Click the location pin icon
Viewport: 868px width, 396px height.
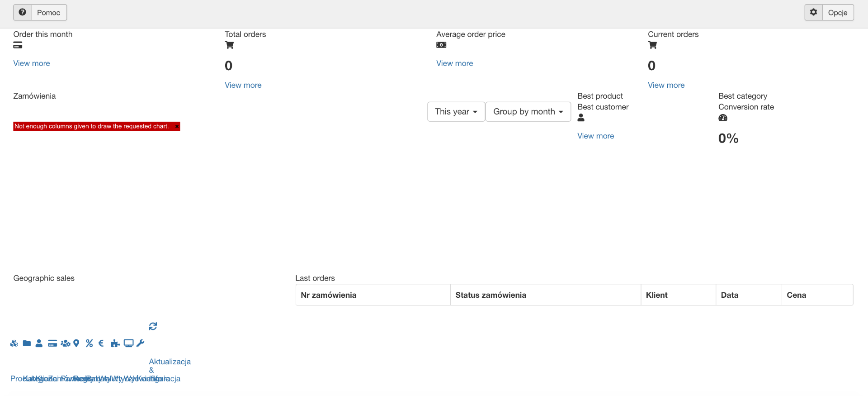(x=76, y=344)
